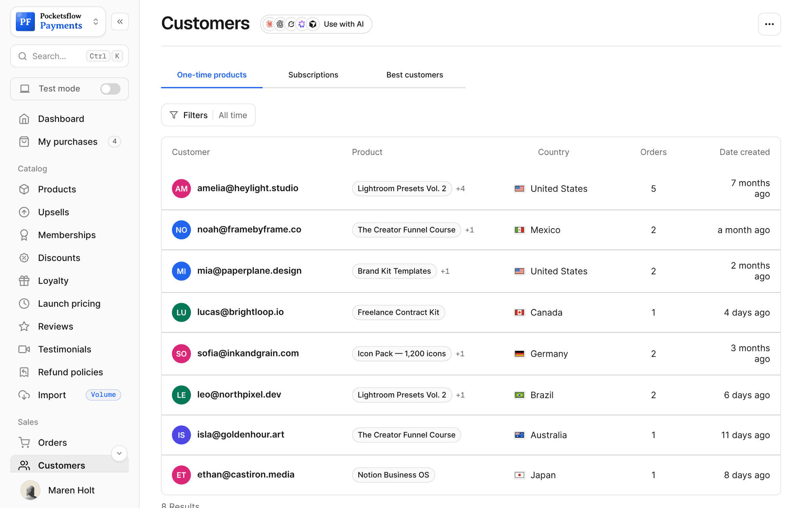
Task: Click the Volume badge next to Import
Action: pos(103,394)
